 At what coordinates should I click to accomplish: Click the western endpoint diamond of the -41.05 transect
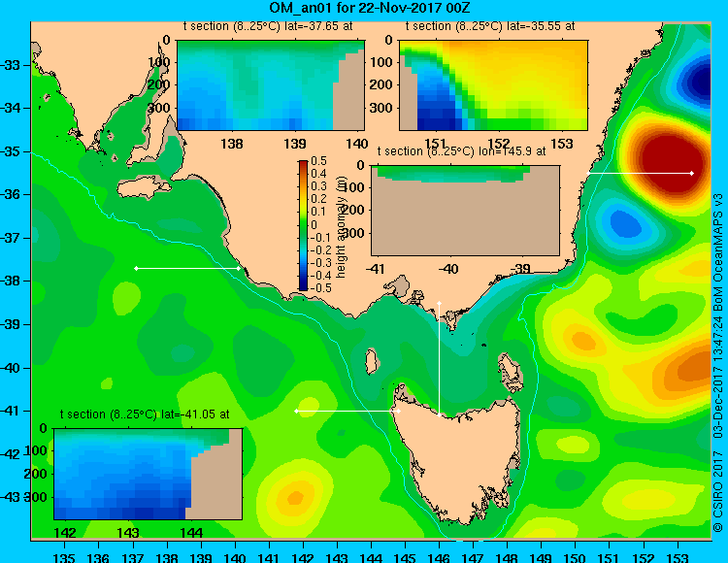tap(296, 411)
